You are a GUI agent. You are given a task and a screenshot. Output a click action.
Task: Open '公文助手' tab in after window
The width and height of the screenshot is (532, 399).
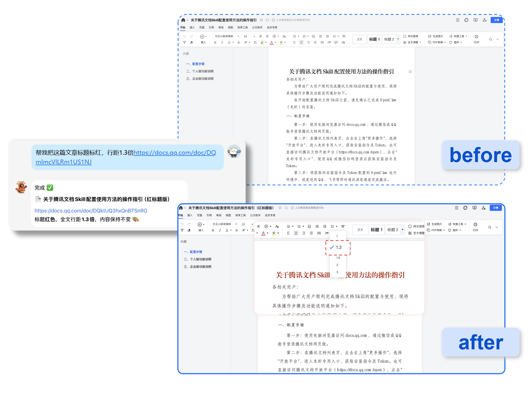coord(255,215)
